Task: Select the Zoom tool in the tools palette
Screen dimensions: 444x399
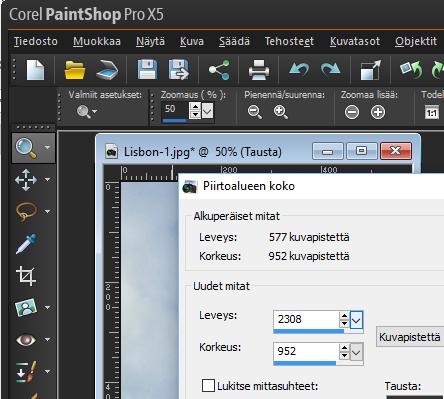Action: click(x=26, y=148)
